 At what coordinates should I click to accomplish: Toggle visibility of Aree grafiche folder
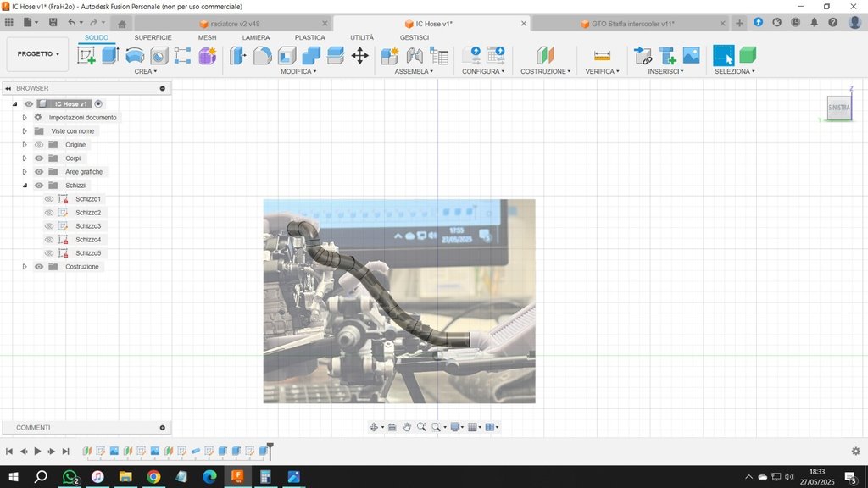point(39,172)
